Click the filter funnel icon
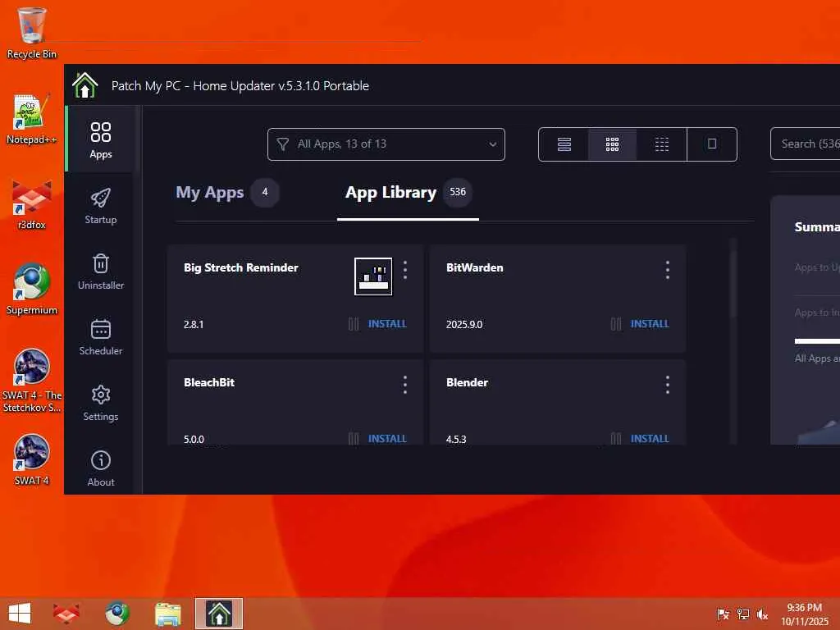Image resolution: width=840 pixels, height=630 pixels. click(x=283, y=144)
